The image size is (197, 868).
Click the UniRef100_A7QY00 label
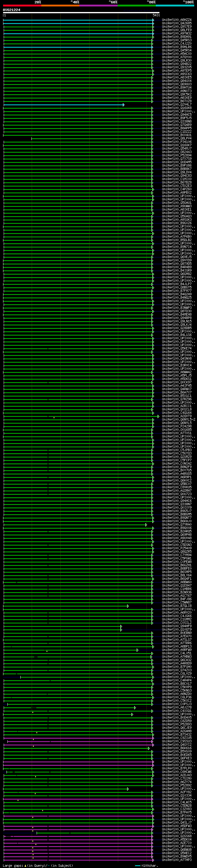177,57
